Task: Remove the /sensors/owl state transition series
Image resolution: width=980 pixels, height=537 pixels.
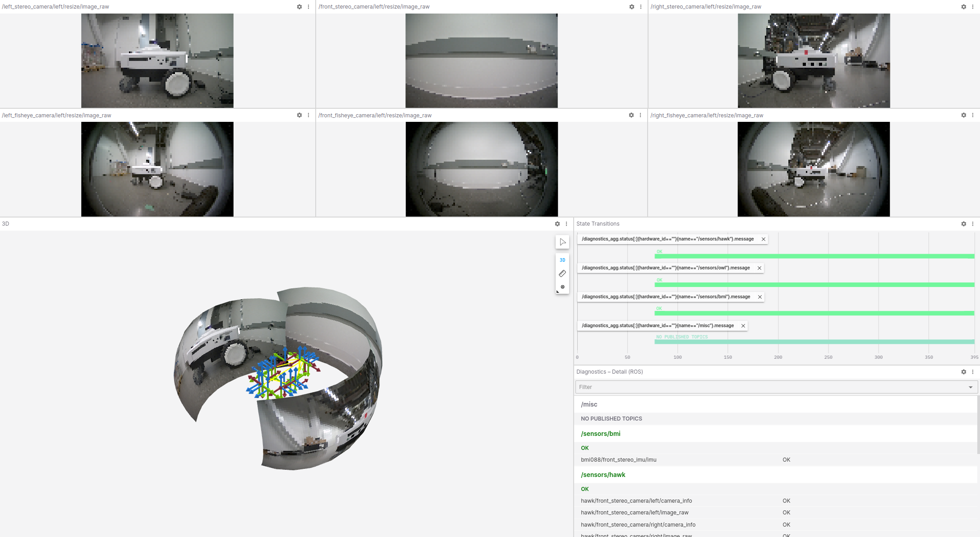Action: point(759,268)
